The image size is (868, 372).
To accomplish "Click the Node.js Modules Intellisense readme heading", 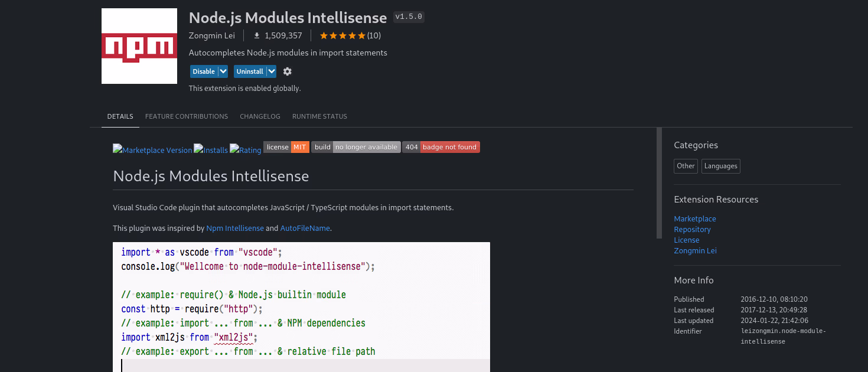I will (x=211, y=176).
